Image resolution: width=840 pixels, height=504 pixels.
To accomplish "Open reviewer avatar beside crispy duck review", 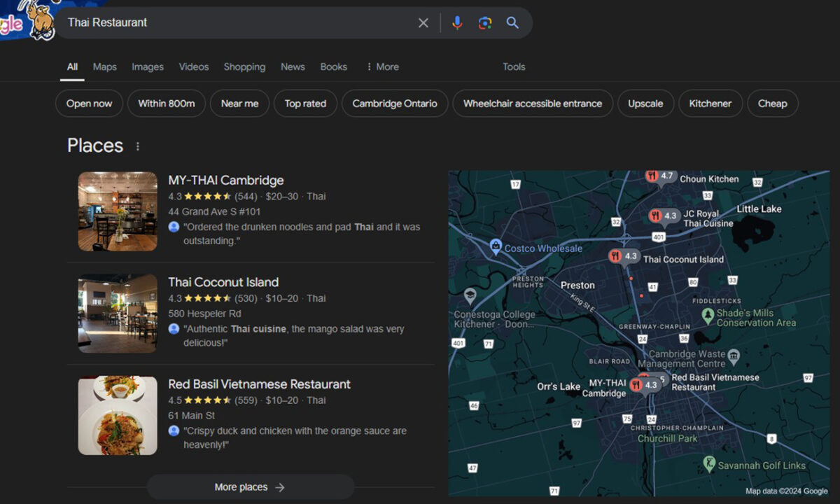I will click(174, 430).
